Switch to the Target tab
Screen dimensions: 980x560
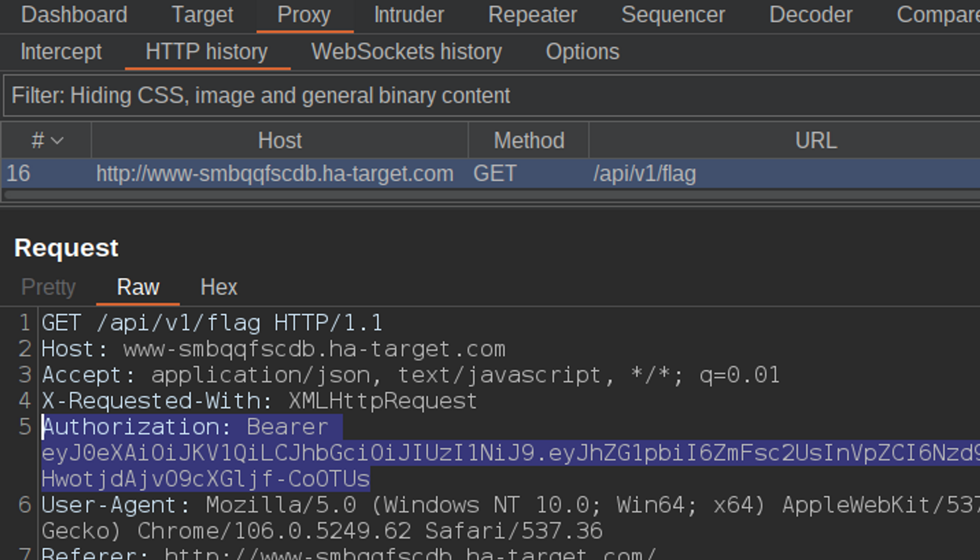pos(202,15)
